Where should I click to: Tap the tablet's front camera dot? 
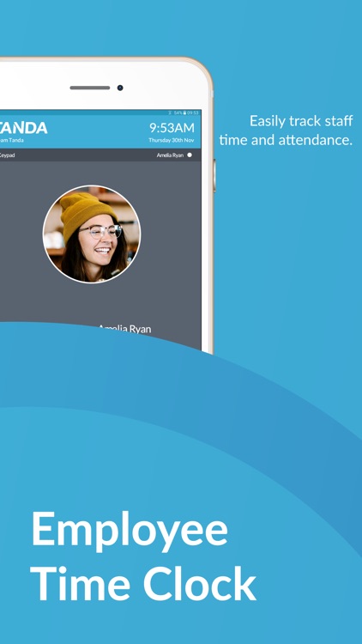coord(120,88)
